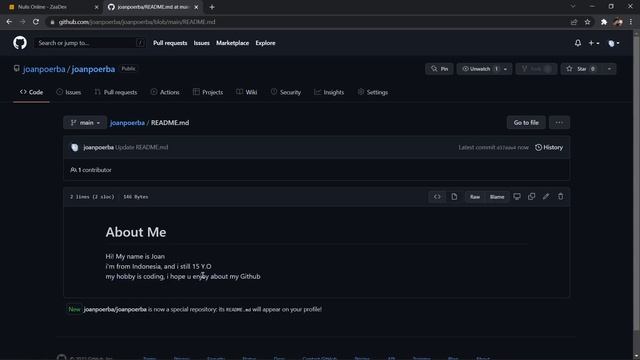Viewport: 640px width, 360px height.
Task: Expand the Unwatch dropdown arrow
Action: coord(506,69)
